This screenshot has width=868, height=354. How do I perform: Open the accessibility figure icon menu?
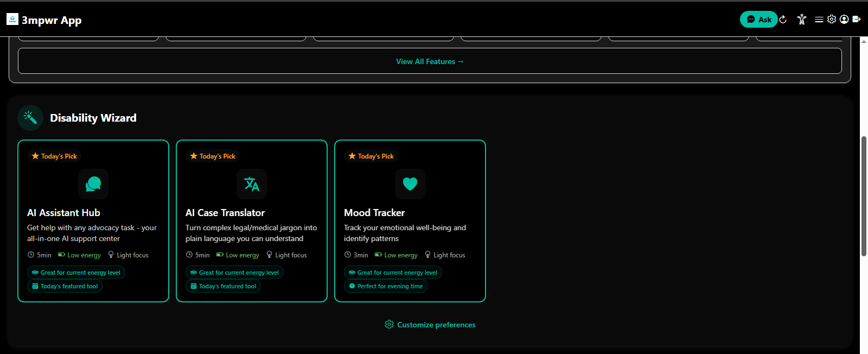pos(802,20)
